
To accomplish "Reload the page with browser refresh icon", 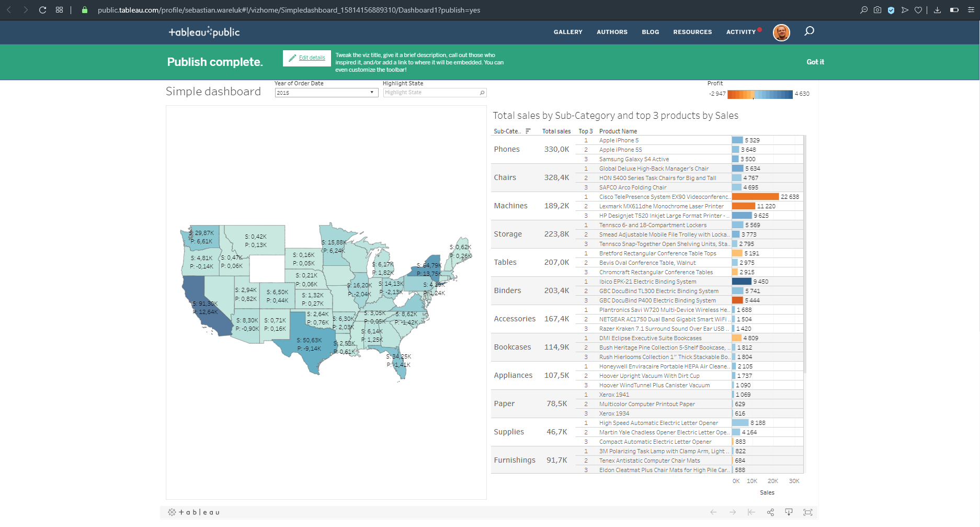I will click(43, 10).
